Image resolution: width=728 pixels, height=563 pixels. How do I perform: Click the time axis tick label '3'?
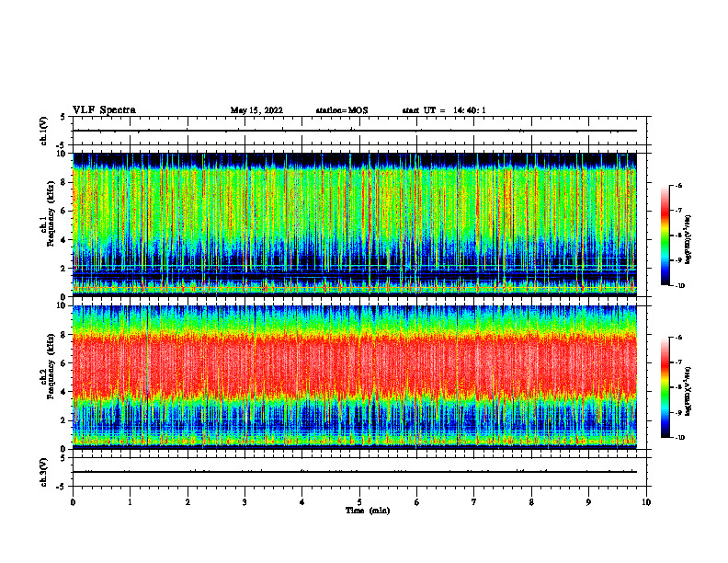pyautogui.click(x=245, y=502)
